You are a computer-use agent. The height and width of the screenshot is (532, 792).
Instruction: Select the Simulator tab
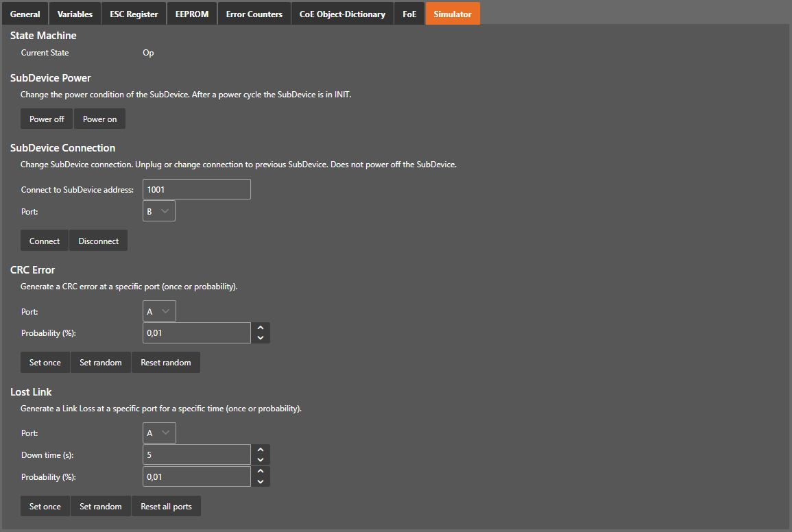point(453,14)
